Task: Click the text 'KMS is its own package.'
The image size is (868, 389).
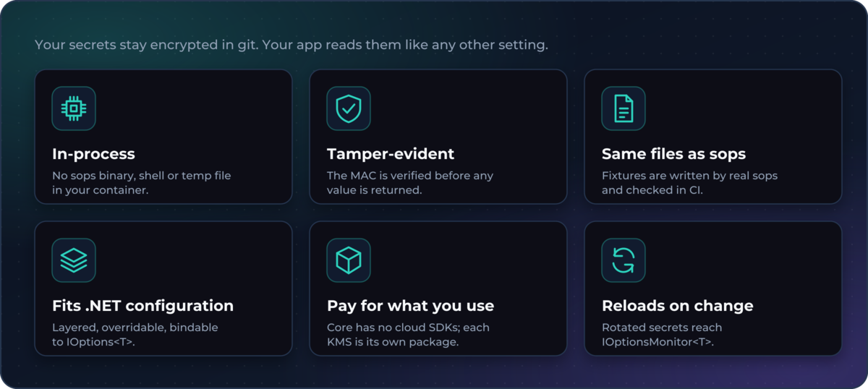Action: pos(393,342)
